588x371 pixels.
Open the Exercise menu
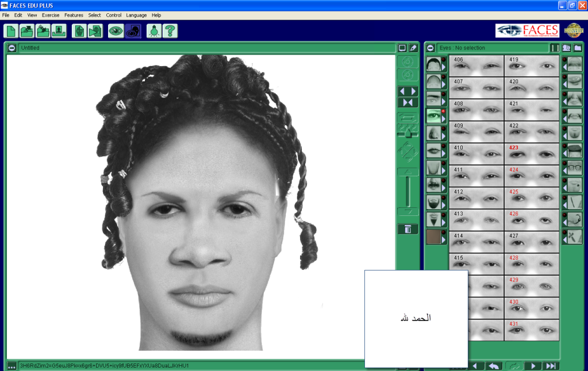coord(51,16)
